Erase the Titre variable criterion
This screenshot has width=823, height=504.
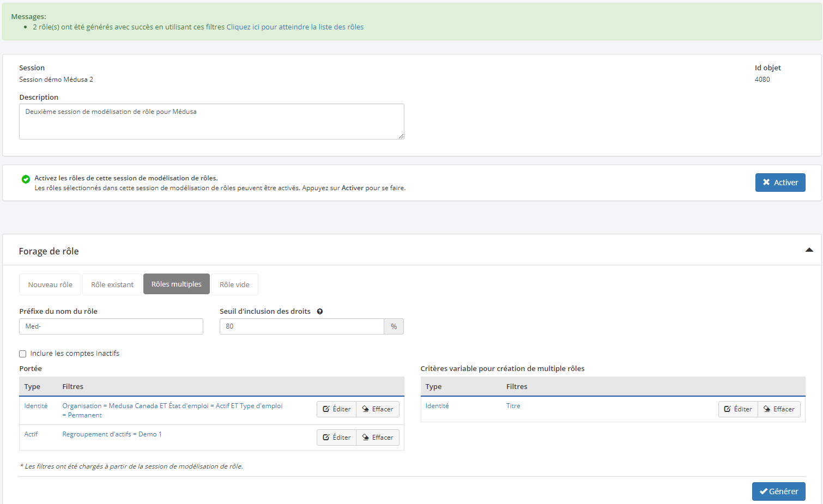pos(779,409)
